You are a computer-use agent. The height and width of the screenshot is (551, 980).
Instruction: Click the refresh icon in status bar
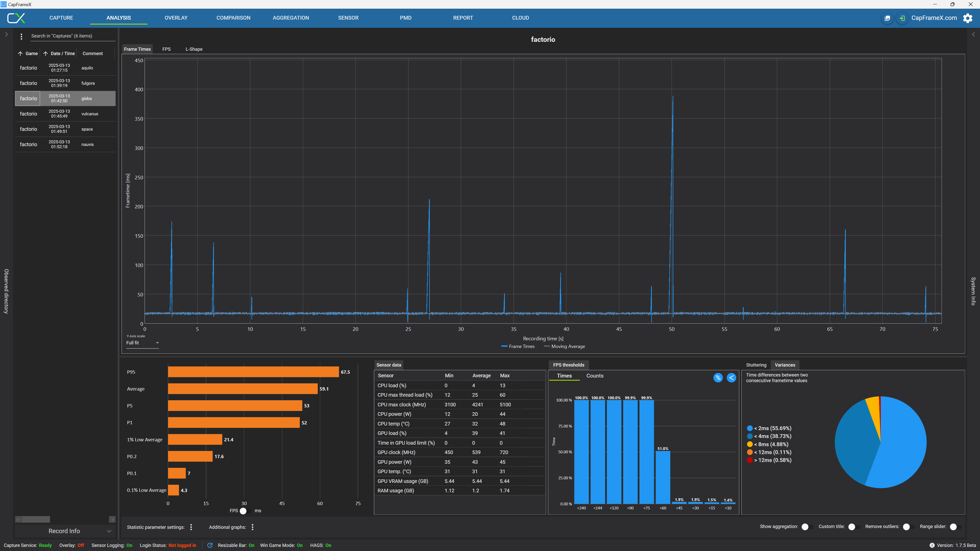[210, 545]
